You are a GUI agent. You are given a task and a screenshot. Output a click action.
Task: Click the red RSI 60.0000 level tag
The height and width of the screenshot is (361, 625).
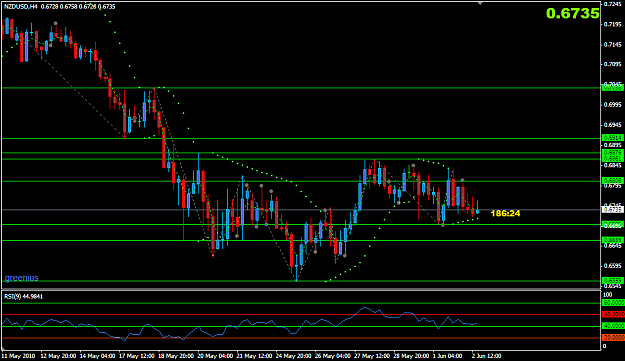point(613,314)
